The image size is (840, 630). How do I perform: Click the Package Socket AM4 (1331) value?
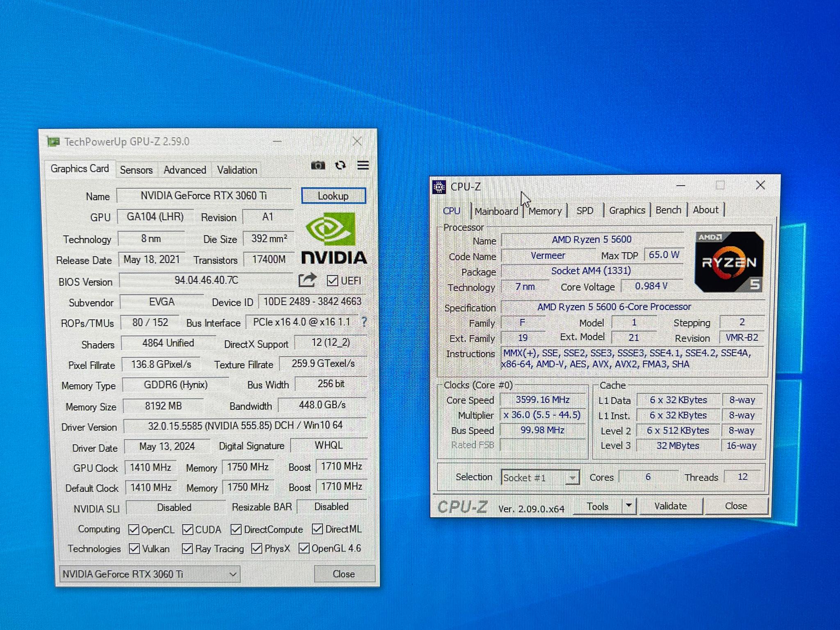pyautogui.click(x=591, y=271)
